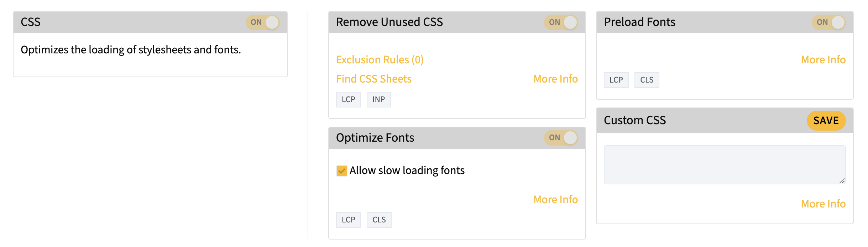Image resolution: width=868 pixels, height=247 pixels.
Task: Click LCP badge under Preload Fonts
Action: point(616,80)
